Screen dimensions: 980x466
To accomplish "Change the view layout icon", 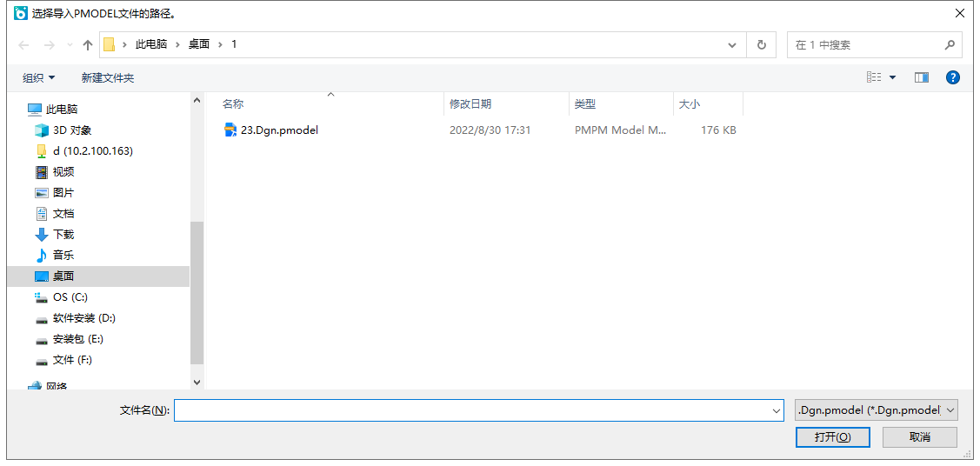I will pyautogui.click(x=874, y=77).
